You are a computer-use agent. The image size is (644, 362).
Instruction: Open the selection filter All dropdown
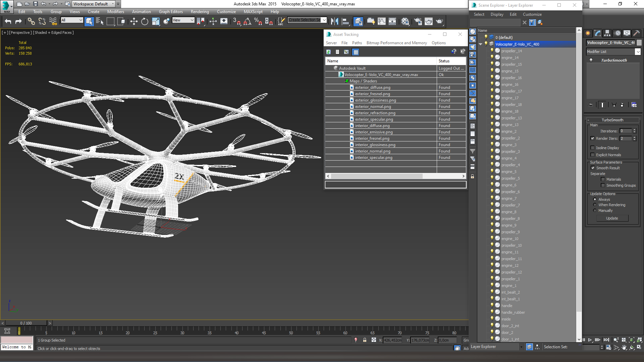[x=80, y=20]
